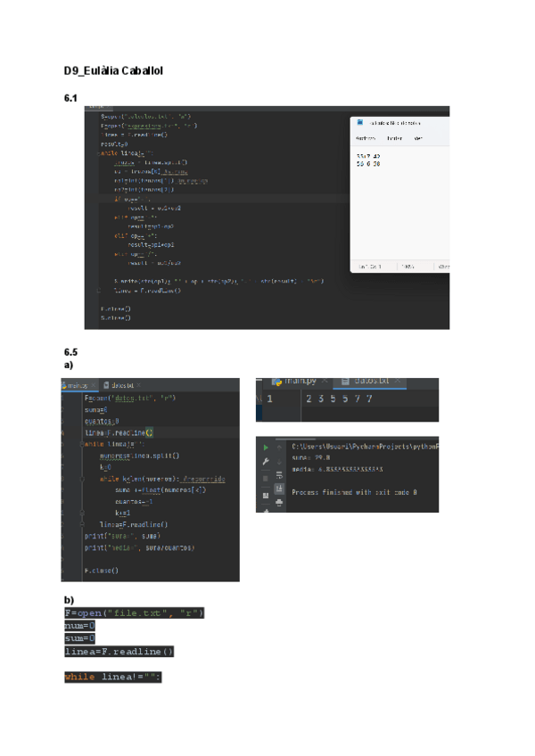Click the 100% zoom status in Notepad
535x756 pixels.
[408, 267]
